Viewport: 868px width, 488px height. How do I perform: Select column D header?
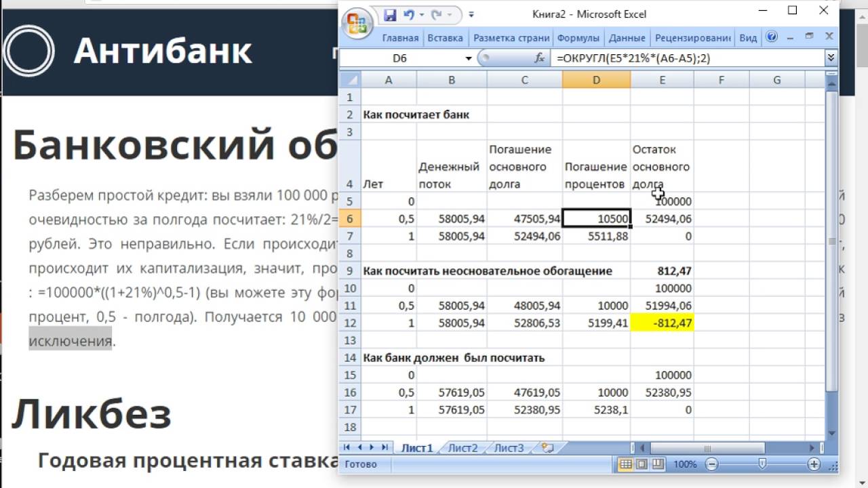(596, 80)
